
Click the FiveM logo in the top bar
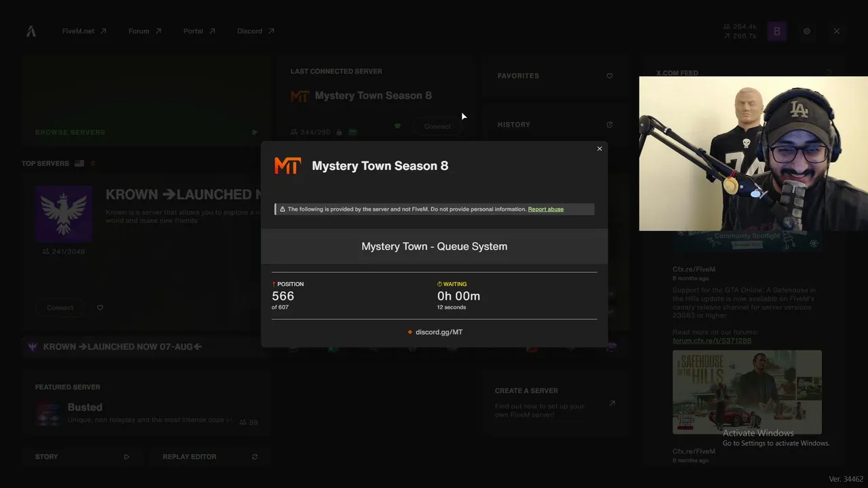pyautogui.click(x=31, y=31)
